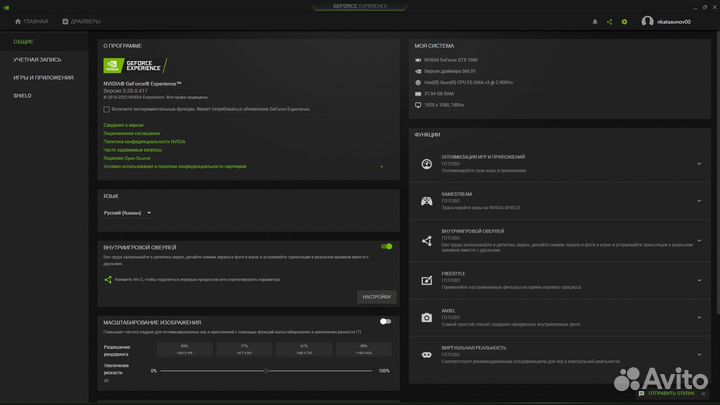Turn off the in-game overlay toggle
Image resolution: width=720 pixels, height=405 pixels.
[386, 246]
